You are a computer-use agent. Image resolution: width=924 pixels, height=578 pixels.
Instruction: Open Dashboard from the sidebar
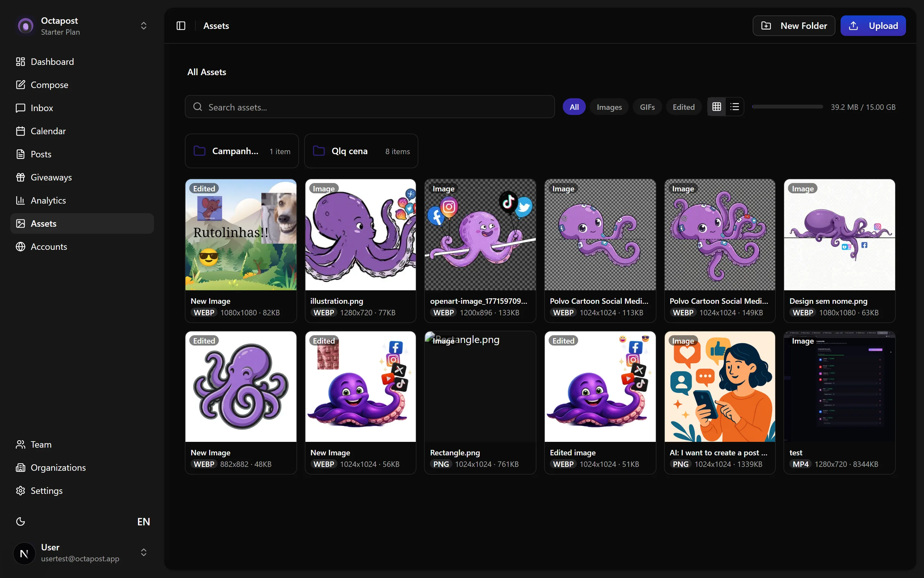point(82,62)
